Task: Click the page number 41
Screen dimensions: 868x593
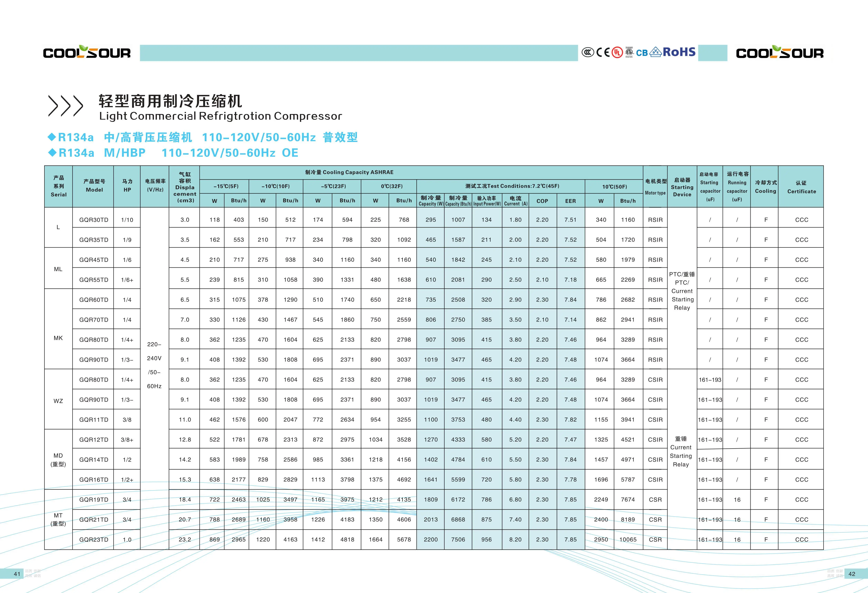Action: [17, 574]
